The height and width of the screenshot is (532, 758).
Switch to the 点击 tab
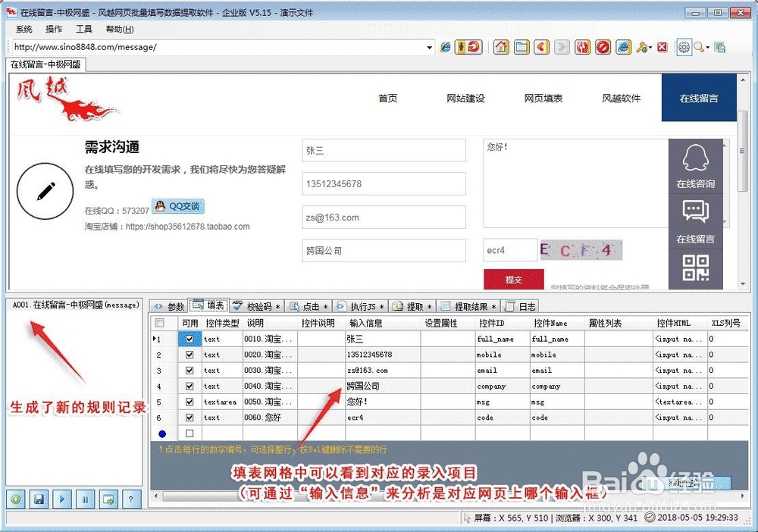pyautogui.click(x=309, y=306)
